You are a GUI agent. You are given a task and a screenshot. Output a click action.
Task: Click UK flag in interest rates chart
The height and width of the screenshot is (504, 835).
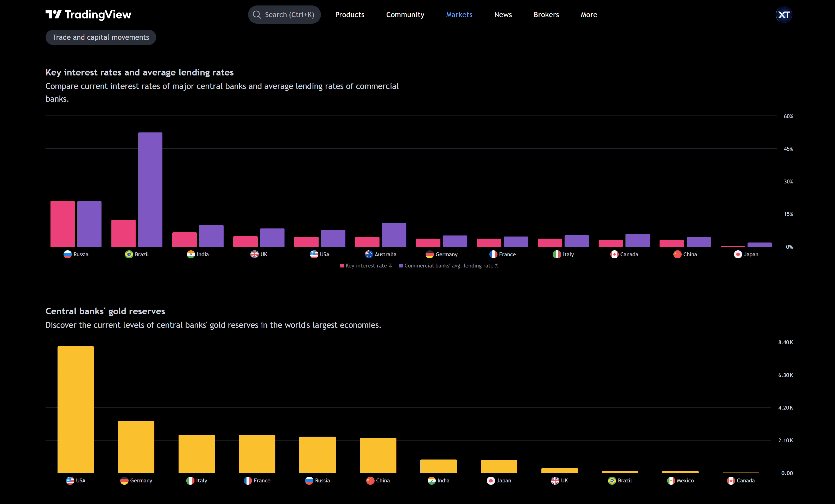254,254
